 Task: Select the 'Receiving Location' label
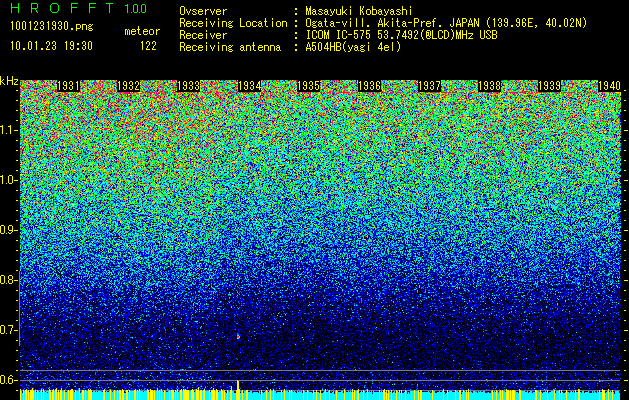(233, 23)
